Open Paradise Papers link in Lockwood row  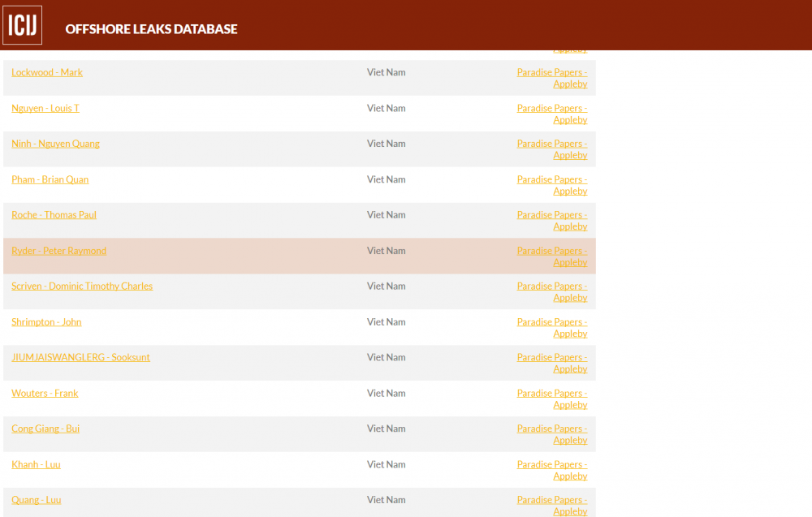click(551, 78)
